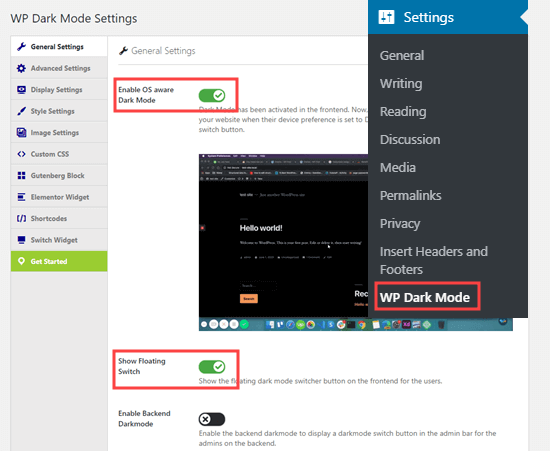Image resolution: width=550 pixels, height=451 pixels.
Task: Click the Settings sliders icon in admin menu
Action: coord(386,17)
